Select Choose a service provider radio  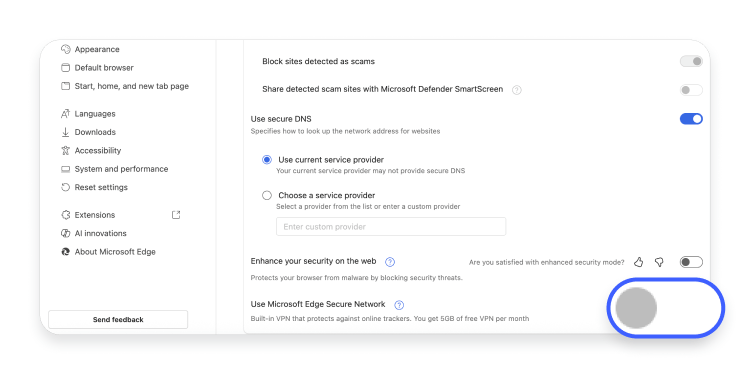pos(267,195)
